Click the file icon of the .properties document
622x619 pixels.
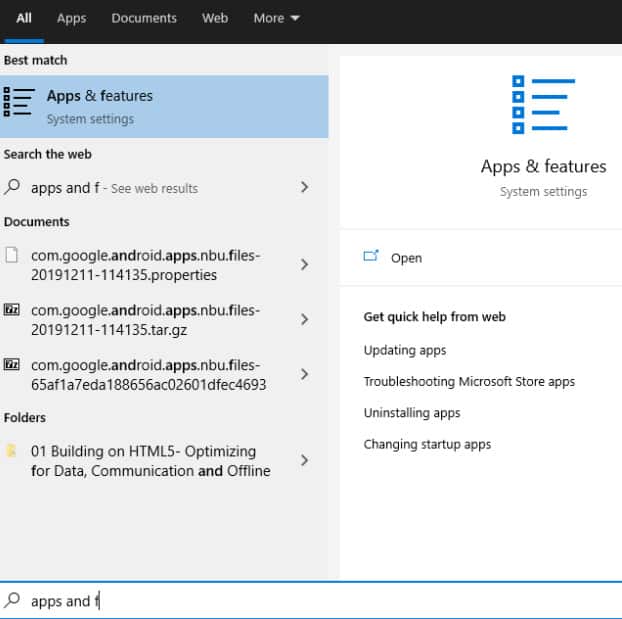pos(13,255)
